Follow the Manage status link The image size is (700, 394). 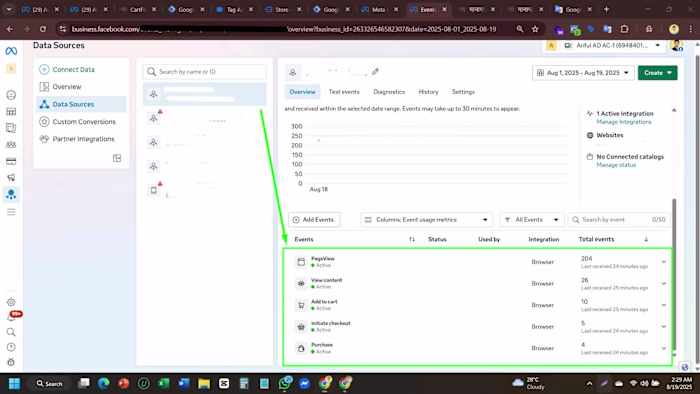point(616,165)
